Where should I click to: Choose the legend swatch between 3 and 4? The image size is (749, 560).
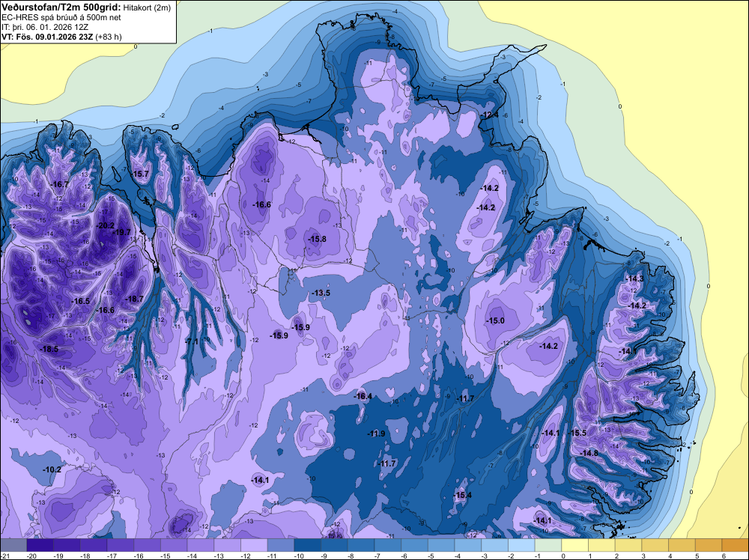[x=655, y=545]
